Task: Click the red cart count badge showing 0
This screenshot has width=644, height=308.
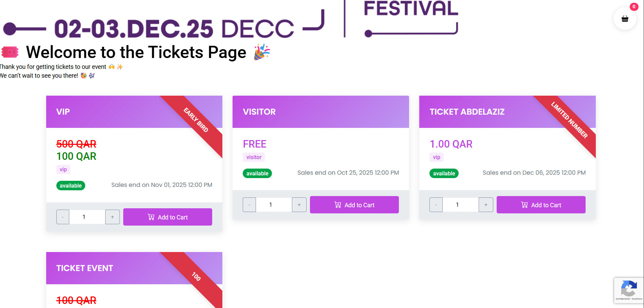Action: point(633,6)
